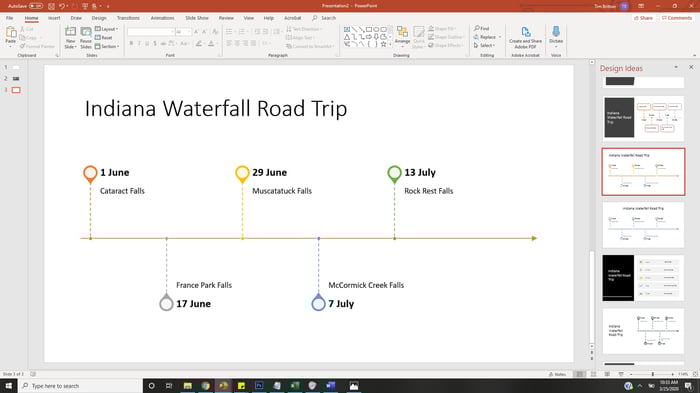Viewport: 700px width, 393px height.
Task: Expand the Section dropdown
Action: [107, 46]
